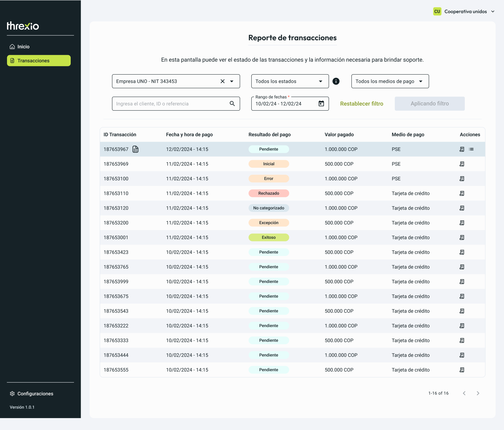Image resolution: width=504 pixels, height=430 pixels.
Task: Open the Cooperativa unidos account menu
Action: coord(464,11)
